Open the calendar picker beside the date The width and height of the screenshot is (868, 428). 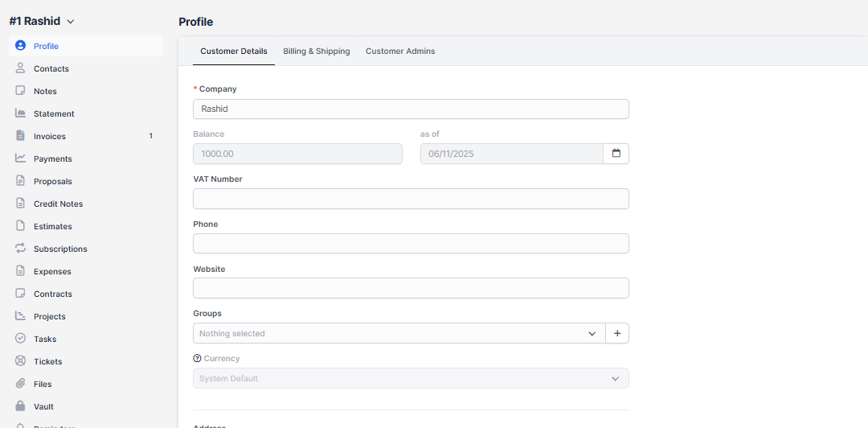pos(616,154)
